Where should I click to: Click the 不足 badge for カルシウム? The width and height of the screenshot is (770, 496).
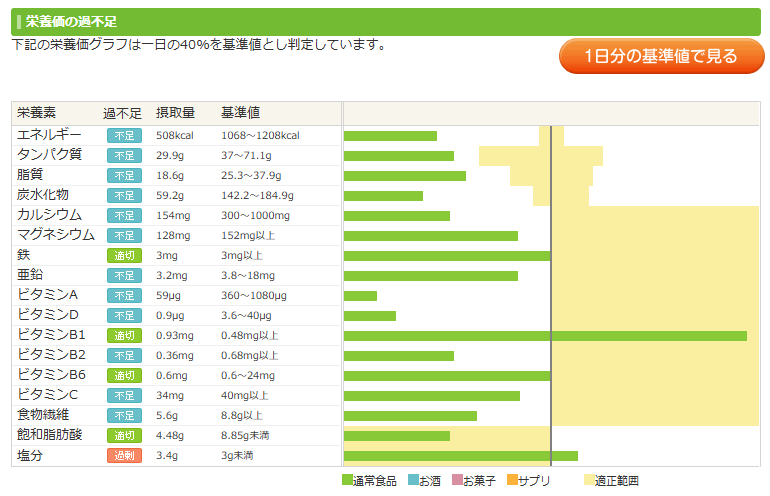(x=124, y=216)
